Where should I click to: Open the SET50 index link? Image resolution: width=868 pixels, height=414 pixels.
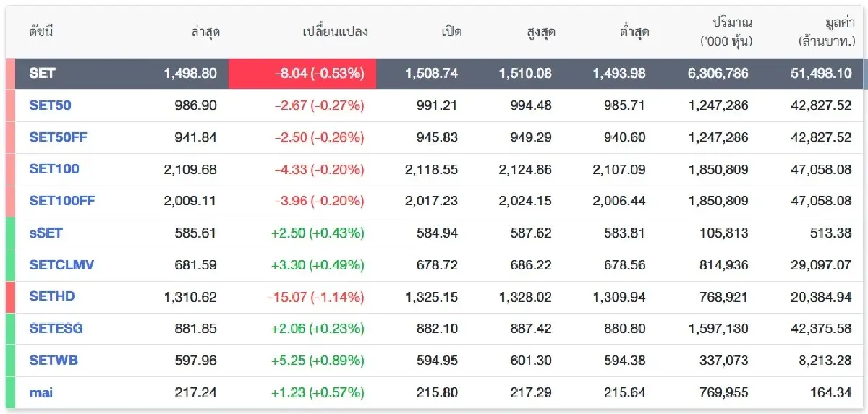tap(50, 105)
